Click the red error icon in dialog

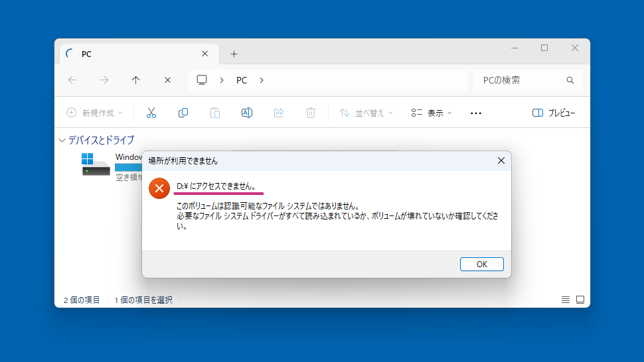(x=159, y=188)
